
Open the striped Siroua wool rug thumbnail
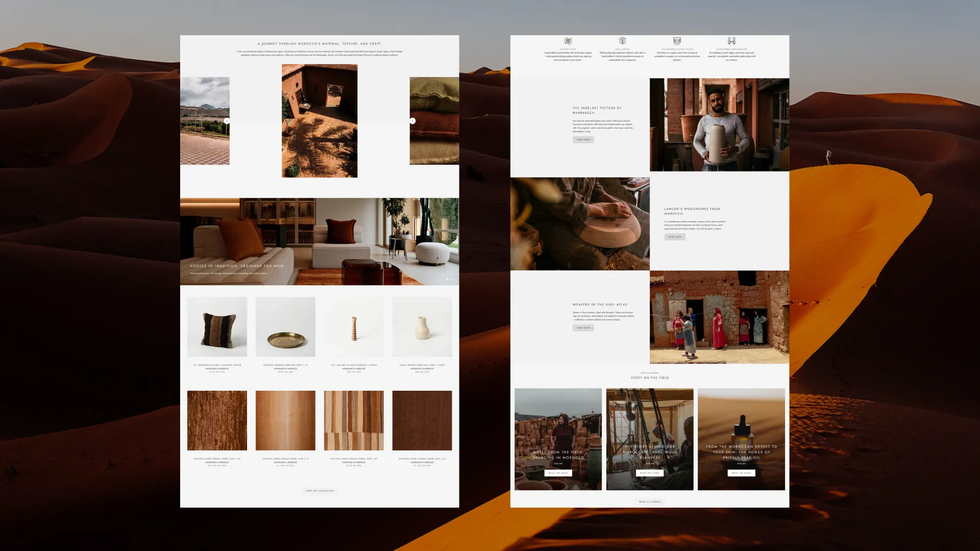coord(354,420)
